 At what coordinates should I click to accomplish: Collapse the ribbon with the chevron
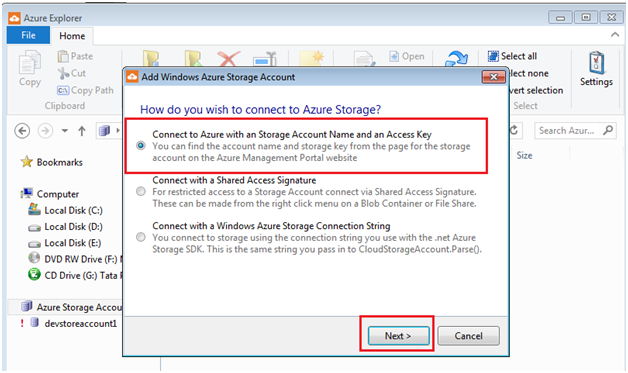pos(615,35)
